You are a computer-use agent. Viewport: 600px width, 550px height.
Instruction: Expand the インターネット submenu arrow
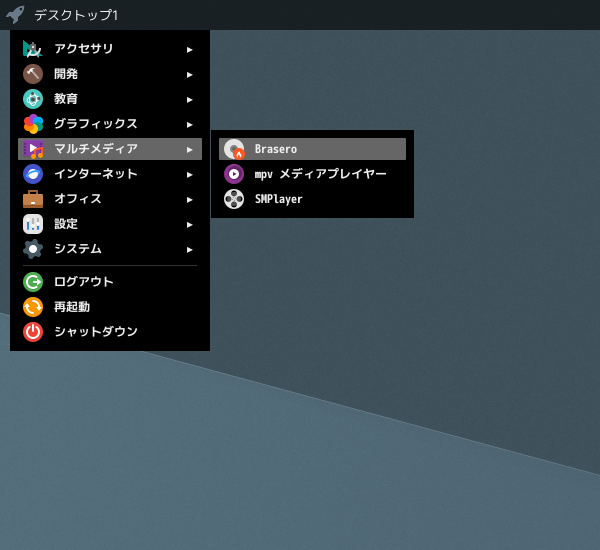coord(189,175)
